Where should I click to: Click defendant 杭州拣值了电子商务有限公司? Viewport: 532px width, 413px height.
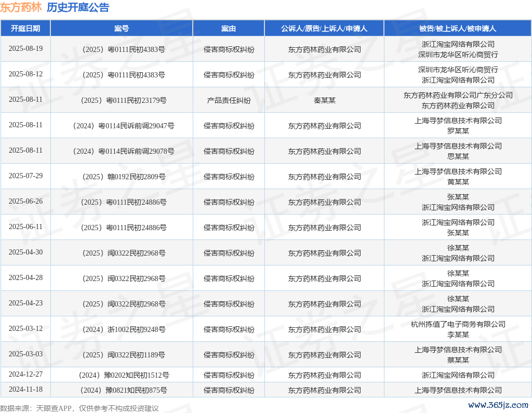[458, 324]
